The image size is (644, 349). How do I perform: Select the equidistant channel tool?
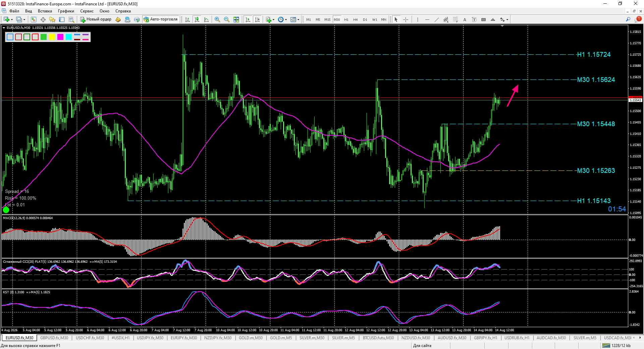(446, 19)
